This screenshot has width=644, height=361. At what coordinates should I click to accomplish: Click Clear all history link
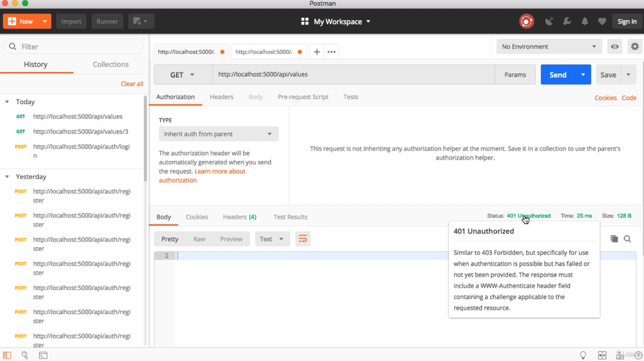coord(132,84)
